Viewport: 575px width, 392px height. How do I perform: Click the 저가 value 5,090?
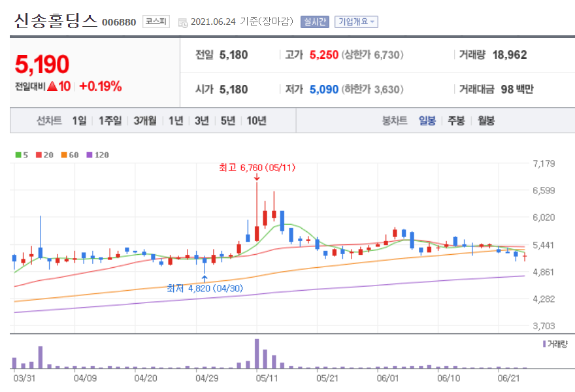[x=324, y=89]
